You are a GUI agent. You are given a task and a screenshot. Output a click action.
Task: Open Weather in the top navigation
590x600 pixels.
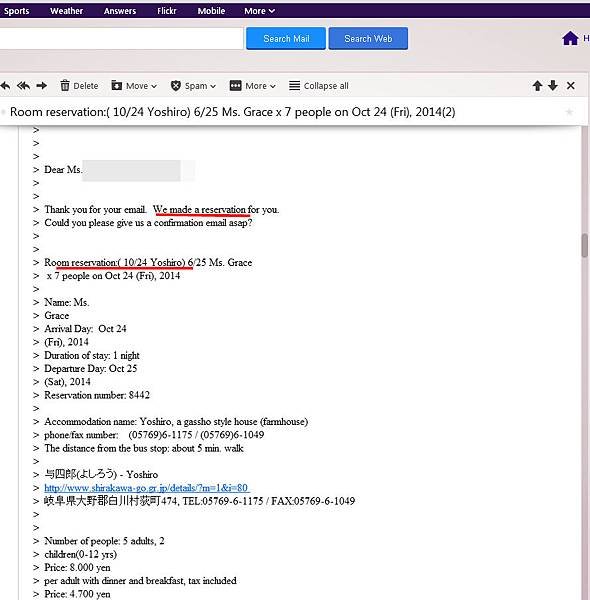pyautogui.click(x=66, y=11)
